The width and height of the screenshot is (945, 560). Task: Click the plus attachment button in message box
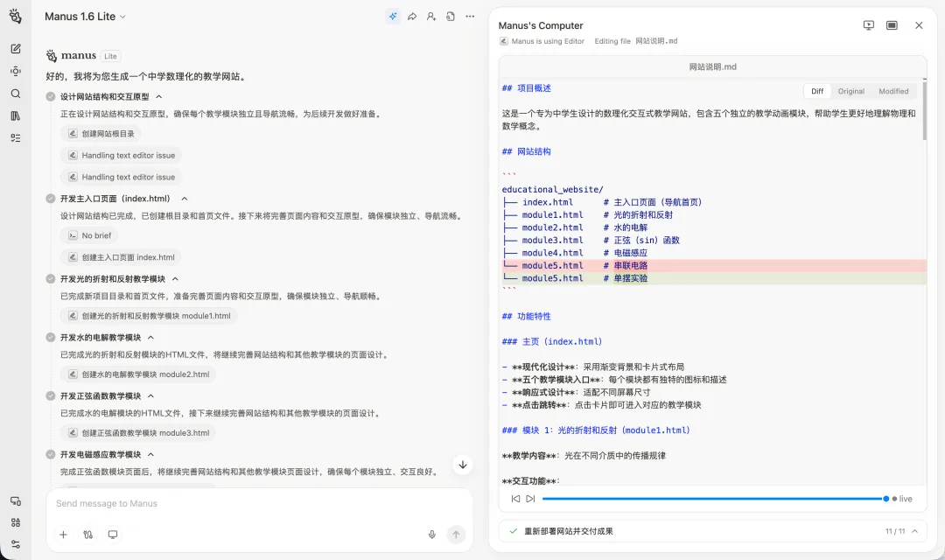pyautogui.click(x=63, y=534)
